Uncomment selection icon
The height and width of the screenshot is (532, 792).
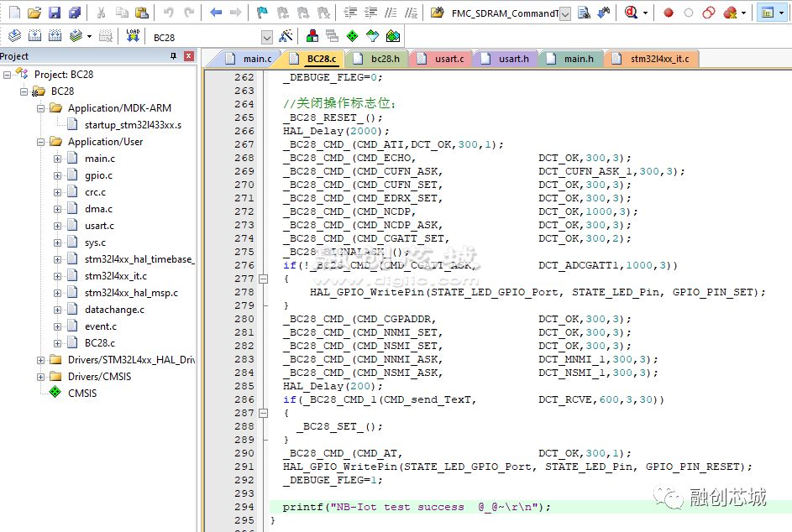[412, 12]
